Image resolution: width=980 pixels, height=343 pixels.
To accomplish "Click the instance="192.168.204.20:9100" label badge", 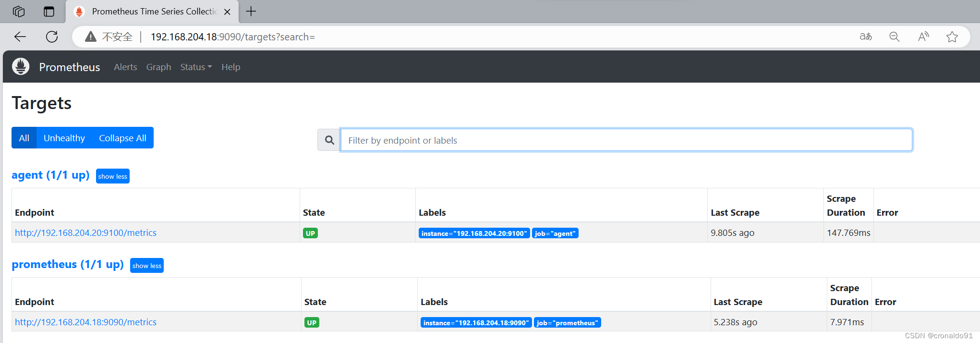I will tap(474, 233).
